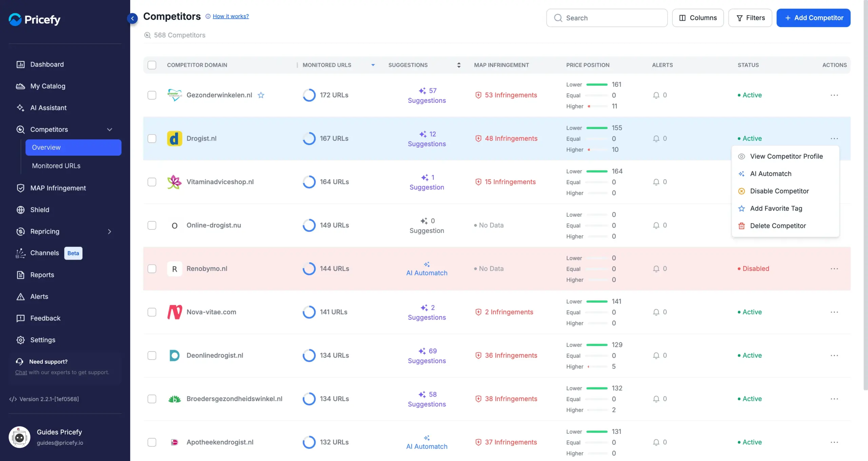The height and width of the screenshot is (461, 868).
Task: Open 53 Infringements for Gezonderwinkelen.nl
Action: point(506,95)
